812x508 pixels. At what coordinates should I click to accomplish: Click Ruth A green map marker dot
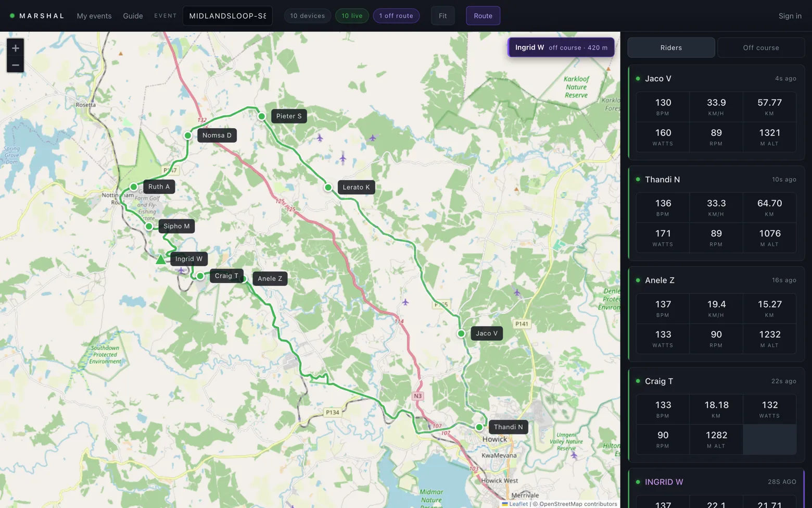point(134,187)
